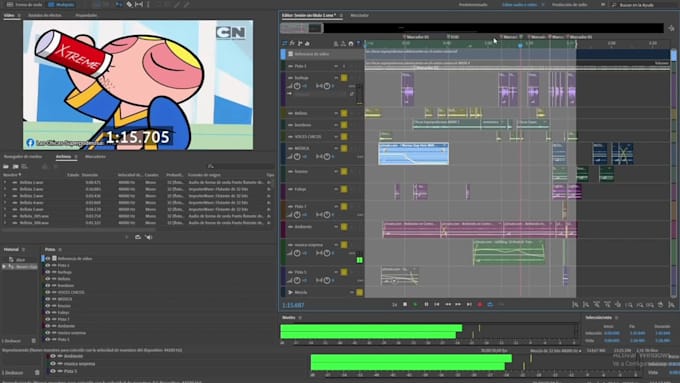Screen dimensions: 680x383
Task: Select the blue MÚSICA clip in timeline
Action: (413, 154)
